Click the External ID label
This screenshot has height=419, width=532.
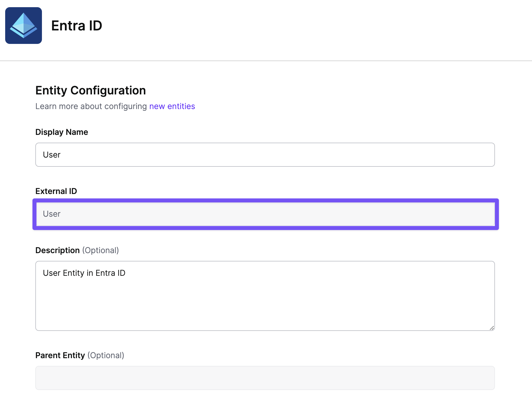pyautogui.click(x=56, y=191)
